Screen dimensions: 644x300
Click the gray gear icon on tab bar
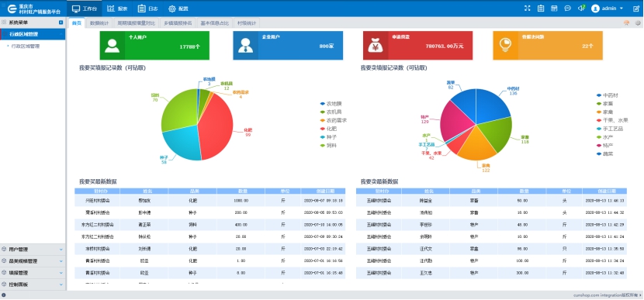click(638, 23)
